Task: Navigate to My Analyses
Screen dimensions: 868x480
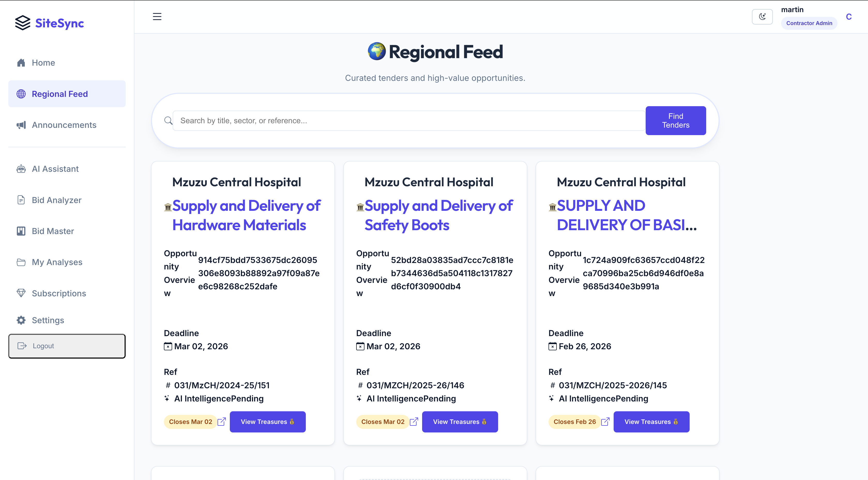Action: coord(57,262)
